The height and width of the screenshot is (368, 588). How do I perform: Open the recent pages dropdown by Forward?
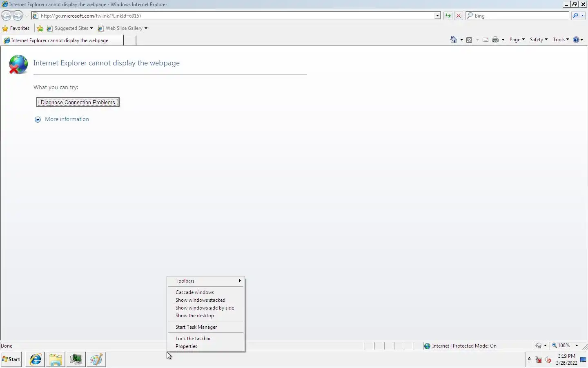tap(27, 16)
